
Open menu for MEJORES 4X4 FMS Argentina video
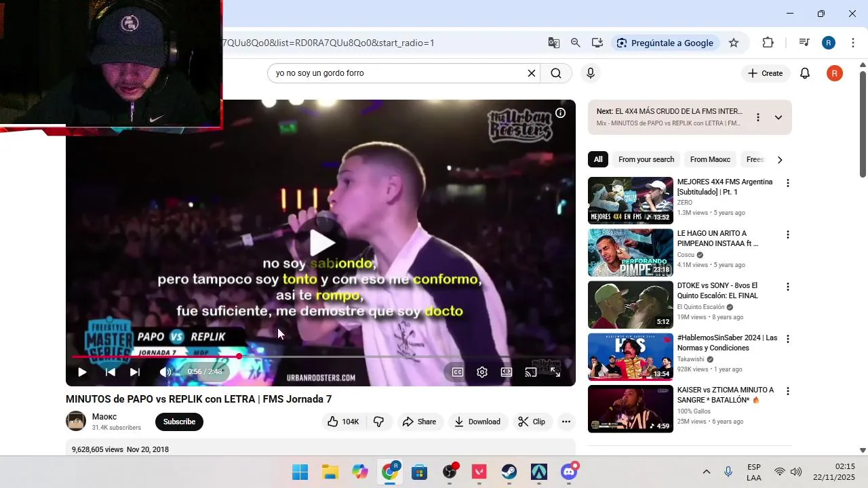tap(788, 183)
